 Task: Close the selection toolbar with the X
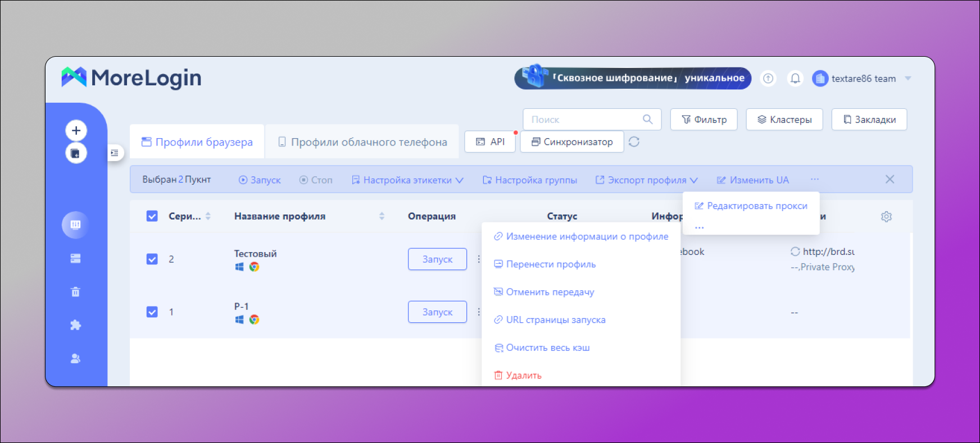(890, 179)
